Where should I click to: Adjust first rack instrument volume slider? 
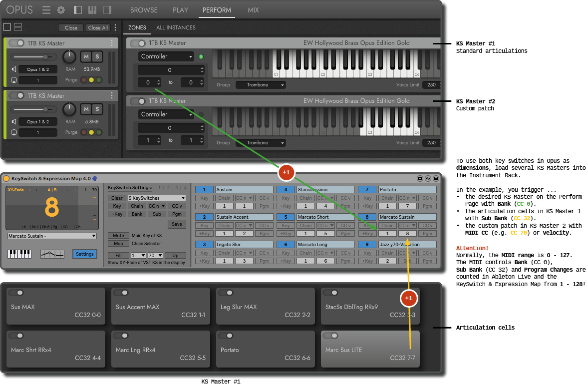33,57
